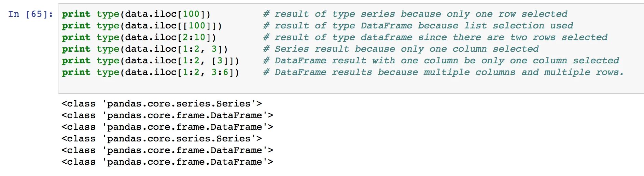Image resolution: width=644 pixels, height=176 pixels.
Task: Click the blank line at bottom of code cell
Action: coord(239,84)
